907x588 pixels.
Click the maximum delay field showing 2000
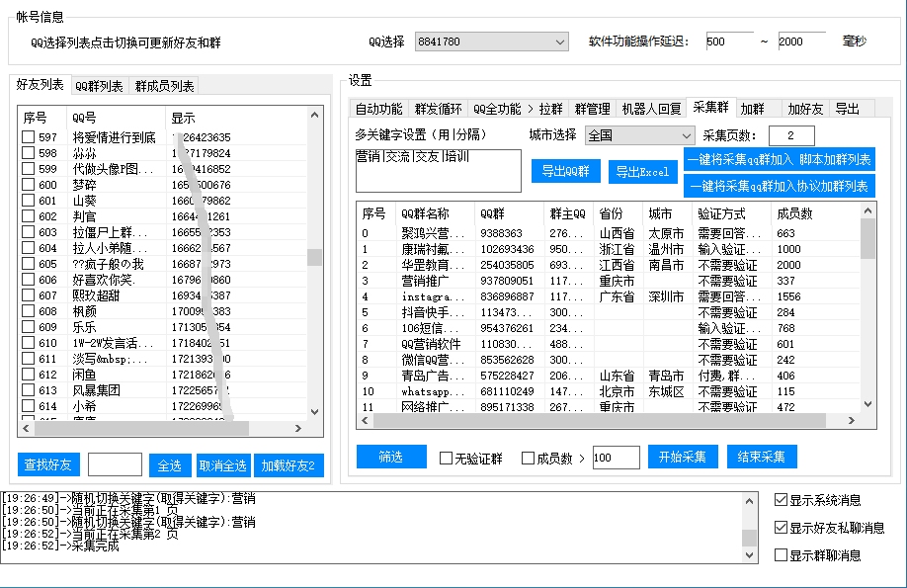801,42
